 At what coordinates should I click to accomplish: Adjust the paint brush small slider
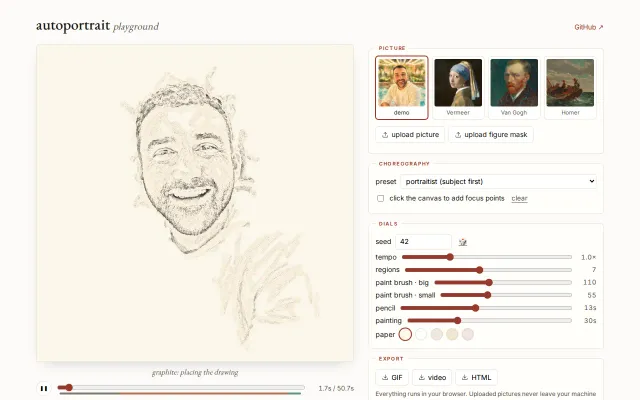click(x=506, y=295)
